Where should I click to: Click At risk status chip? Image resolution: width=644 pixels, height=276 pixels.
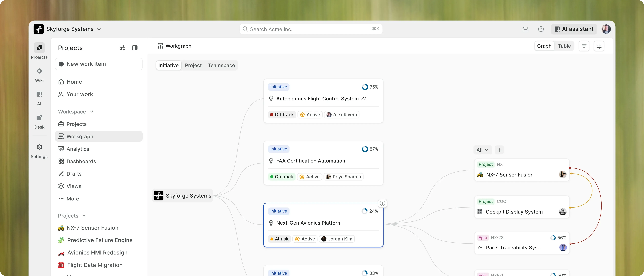coord(279,239)
